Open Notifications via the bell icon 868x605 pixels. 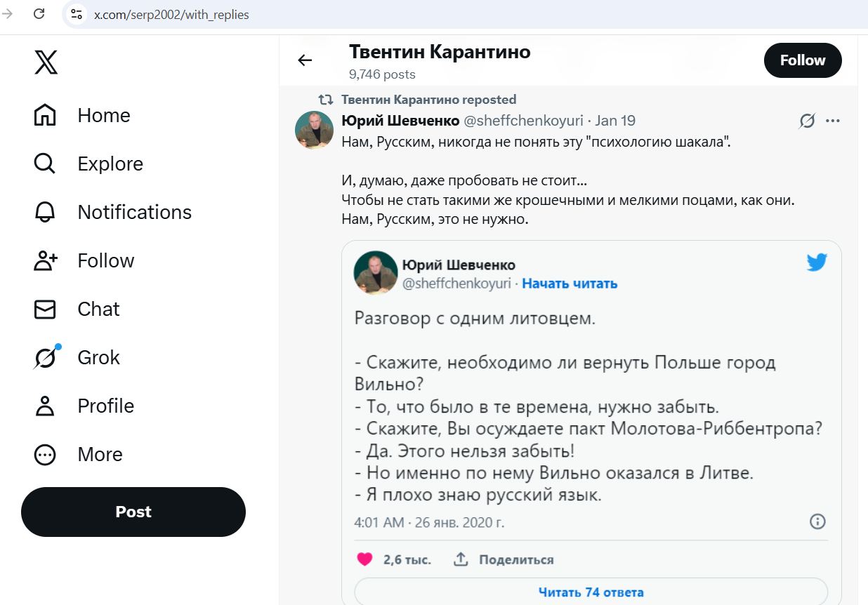44,212
